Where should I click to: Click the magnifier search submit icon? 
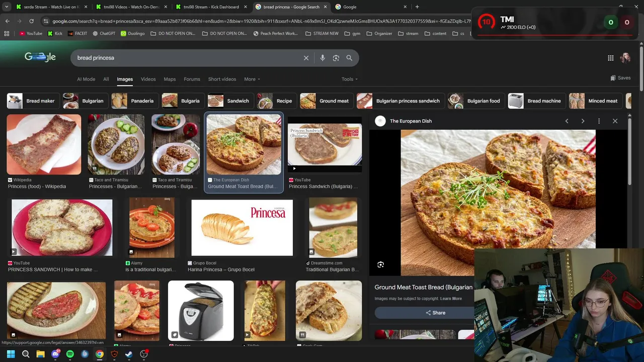point(349,58)
